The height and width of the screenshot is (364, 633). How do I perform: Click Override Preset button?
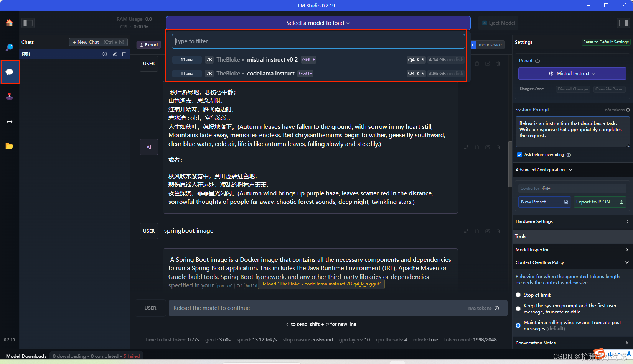tap(610, 89)
